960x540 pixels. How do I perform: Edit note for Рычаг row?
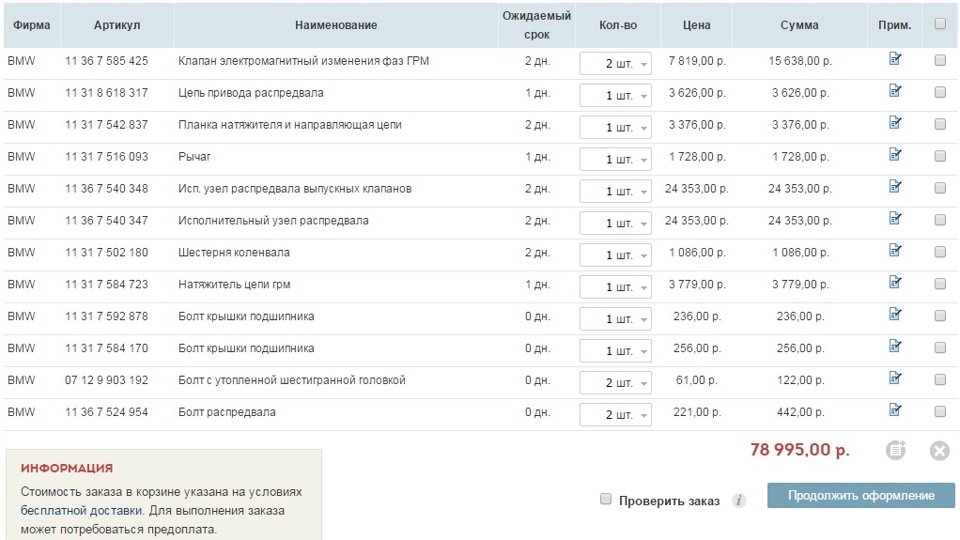coord(895,155)
